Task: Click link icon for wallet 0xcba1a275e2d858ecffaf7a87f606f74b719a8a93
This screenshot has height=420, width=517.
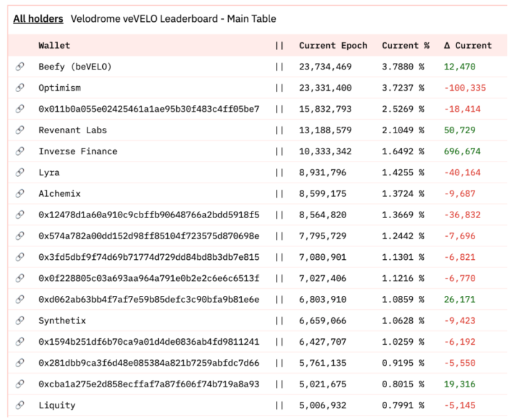Action: click(x=20, y=384)
